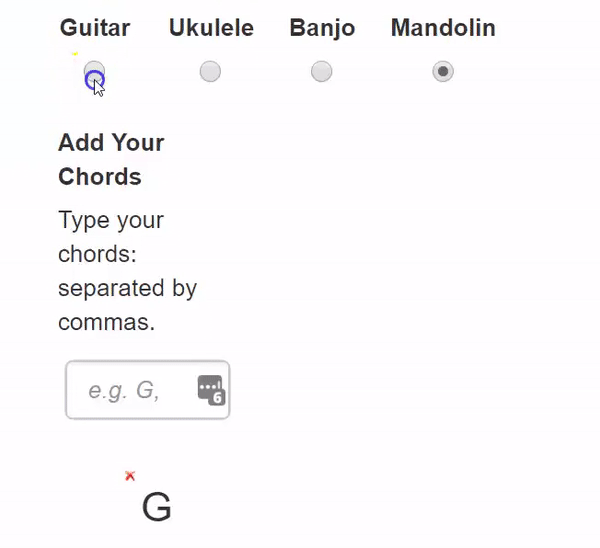Remove the G chord with red X
The image size is (600, 548).
point(130,476)
